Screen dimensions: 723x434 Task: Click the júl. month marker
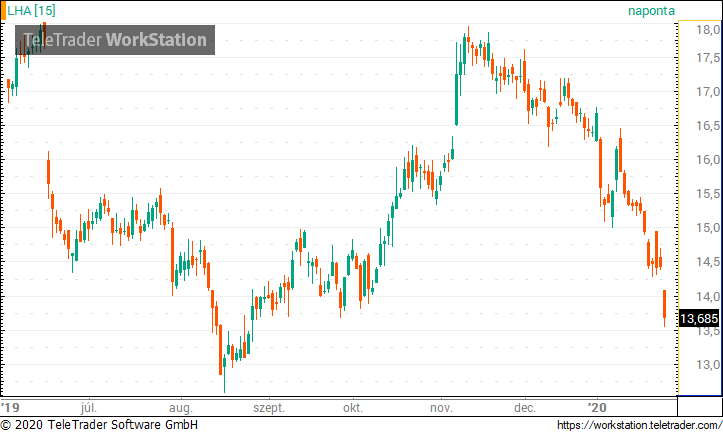pos(89,408)
